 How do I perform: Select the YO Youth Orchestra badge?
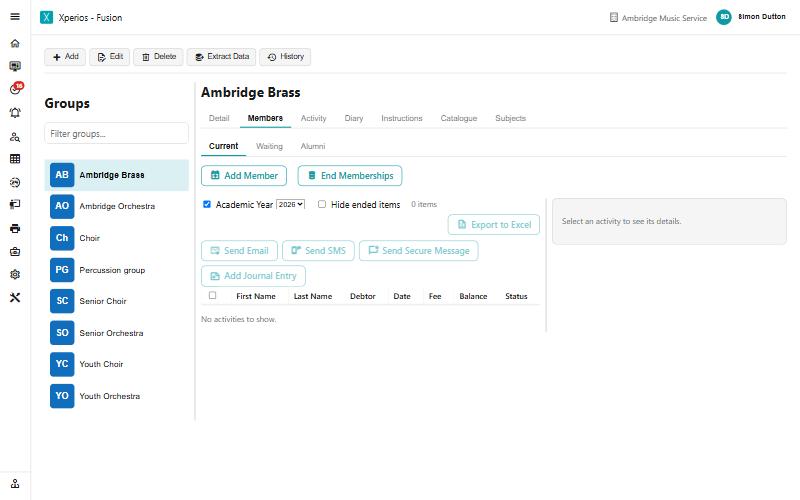click(62, 396)
